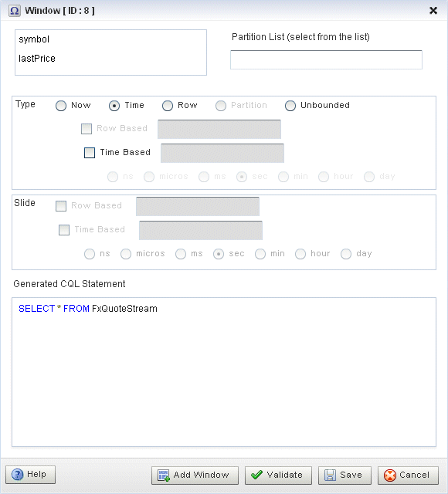Image resolution: width=448 pixels, height=494 pixels.
Task: Click the Help question mark icon
Action: coord(17,474)
